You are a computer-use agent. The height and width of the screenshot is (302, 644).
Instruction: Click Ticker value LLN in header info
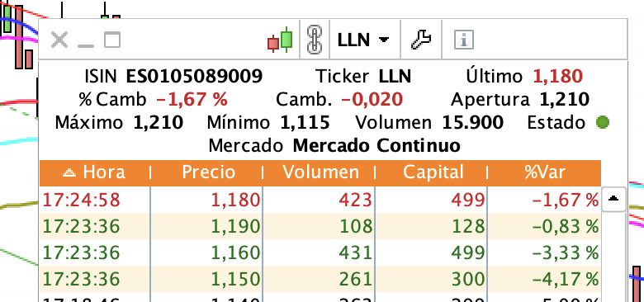(395, 76)
